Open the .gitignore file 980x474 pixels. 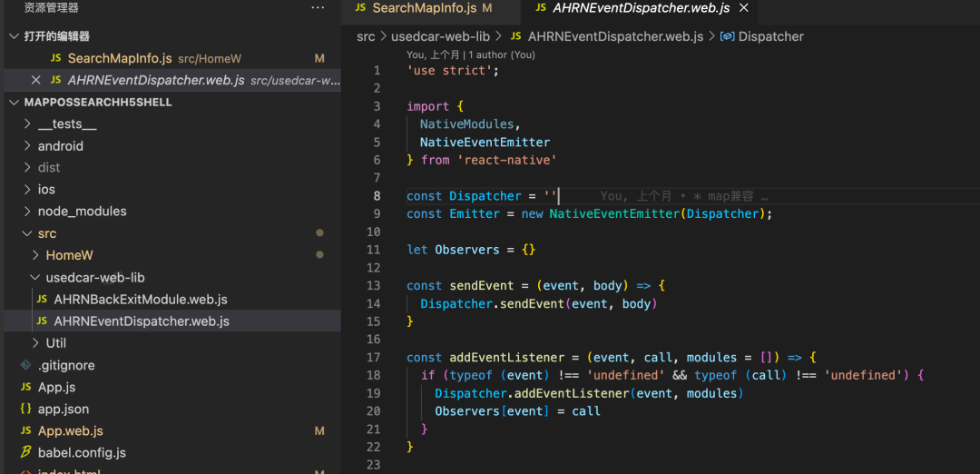tap(66, 365)
